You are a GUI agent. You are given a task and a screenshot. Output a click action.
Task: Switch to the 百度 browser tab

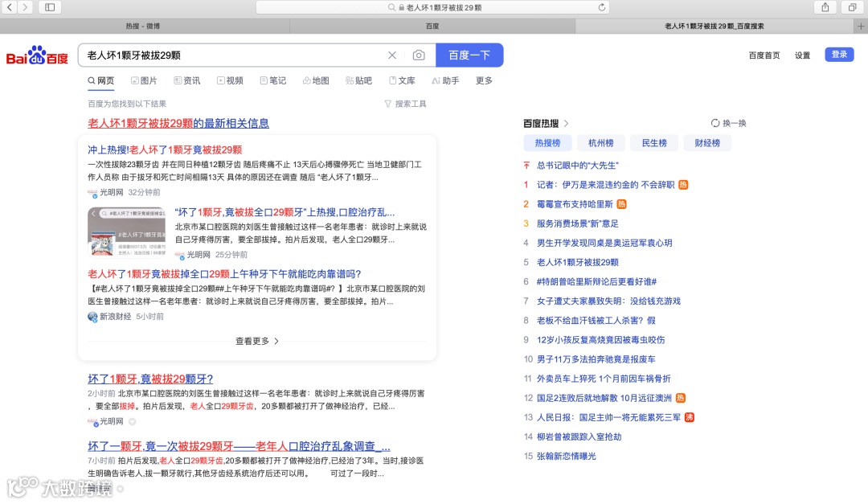[x=432, y=26]
